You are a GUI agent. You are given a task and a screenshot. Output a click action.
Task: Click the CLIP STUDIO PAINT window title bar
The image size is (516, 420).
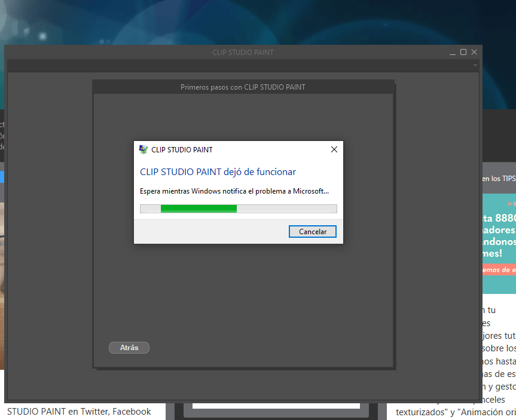(x=243, y=52)
